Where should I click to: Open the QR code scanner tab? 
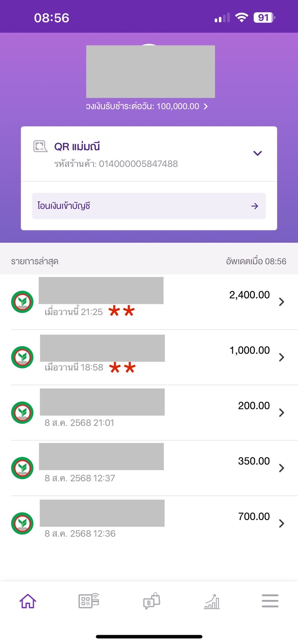coord(89,601)
